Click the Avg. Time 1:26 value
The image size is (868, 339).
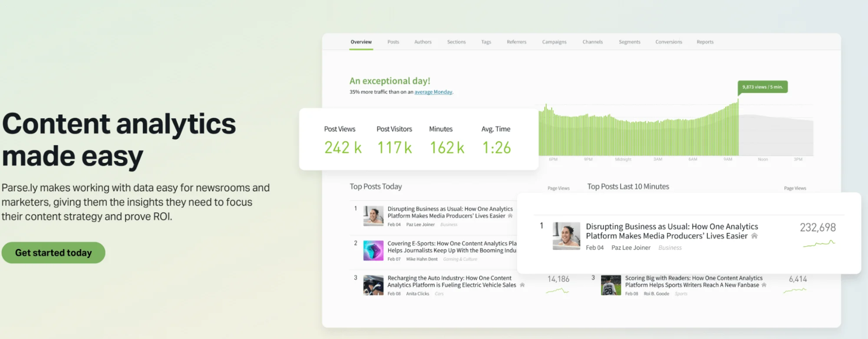click(x=496, y=148)
